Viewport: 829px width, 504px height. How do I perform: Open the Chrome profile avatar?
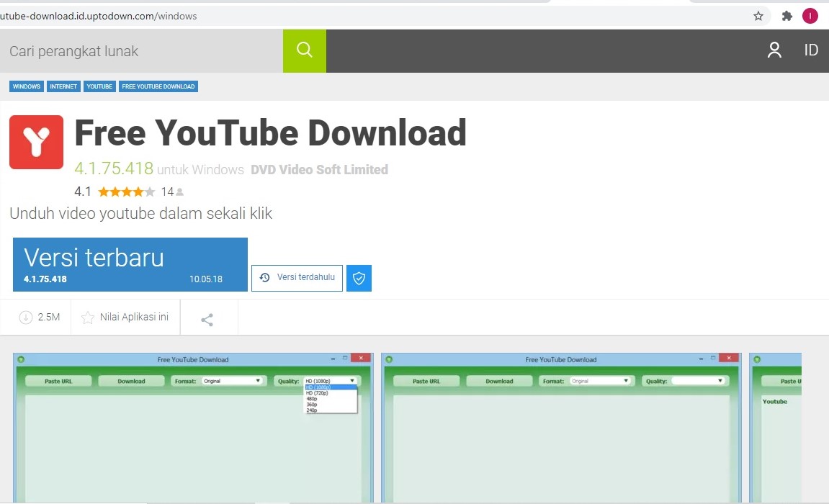(810, 16)
